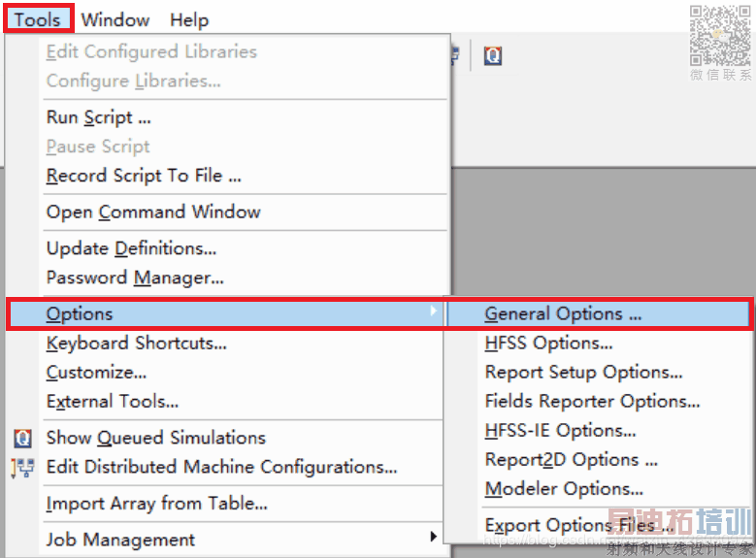Screen dimensions: 756x558
Task: Select Fields Reporter Options...
Action: [x=592, y=401]
